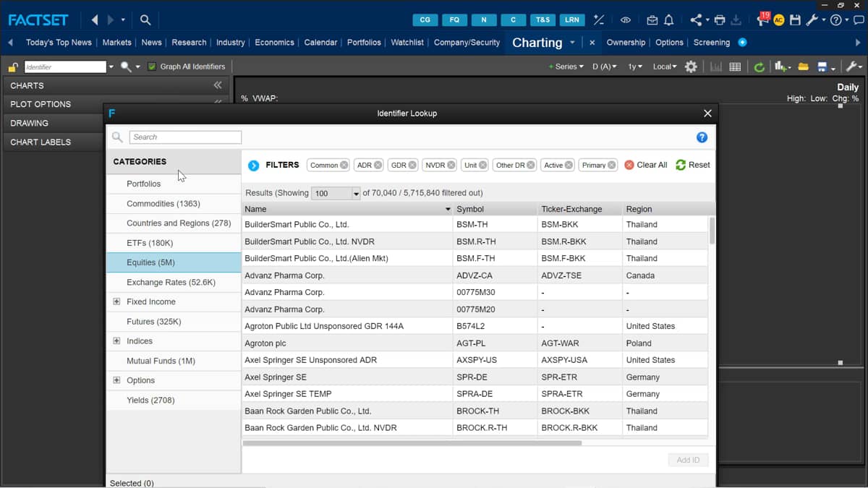
Task: Open the T&S quick button
Action: (542, 20)
